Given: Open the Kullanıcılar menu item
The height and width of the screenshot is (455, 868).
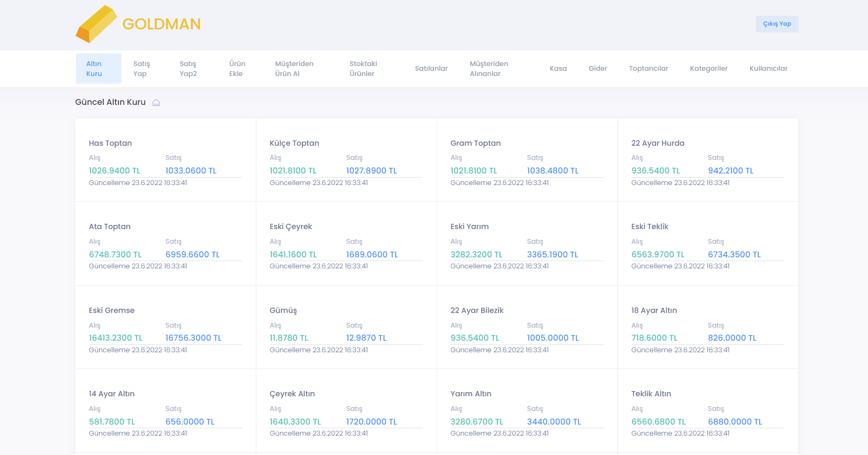Looking at the screenshot, I should (768, 69).
